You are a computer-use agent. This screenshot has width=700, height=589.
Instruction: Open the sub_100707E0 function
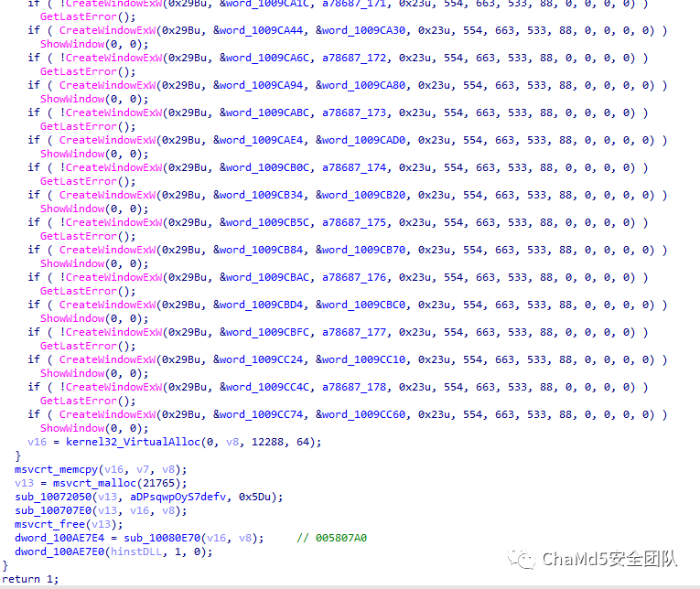[x=53, y=510]
